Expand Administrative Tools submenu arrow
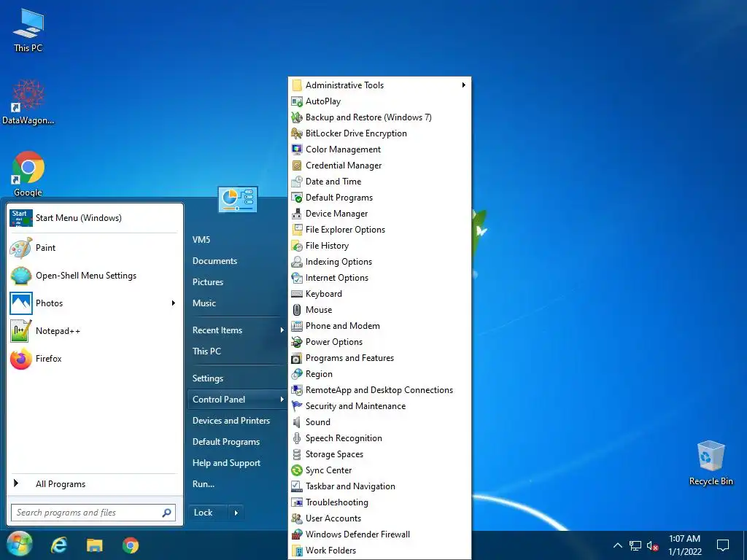 463,85
